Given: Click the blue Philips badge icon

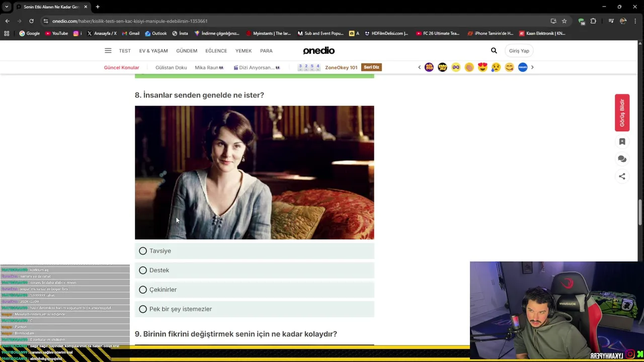Looking at the screenshot, I should click(523, 67).
